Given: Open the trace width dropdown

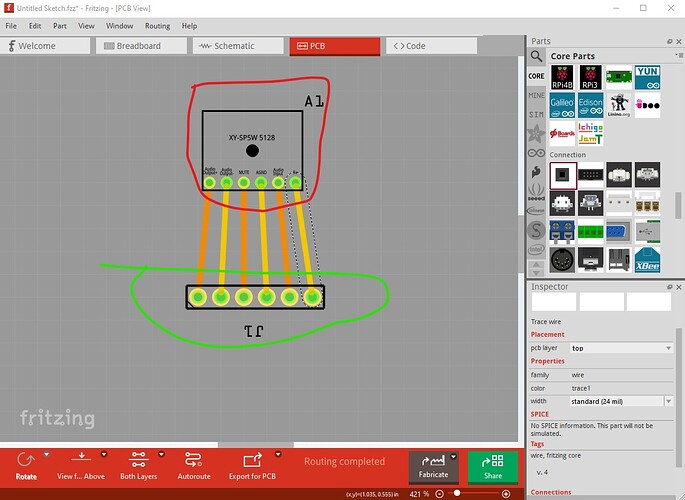Looking at the screenshot, I should point(620,401).
